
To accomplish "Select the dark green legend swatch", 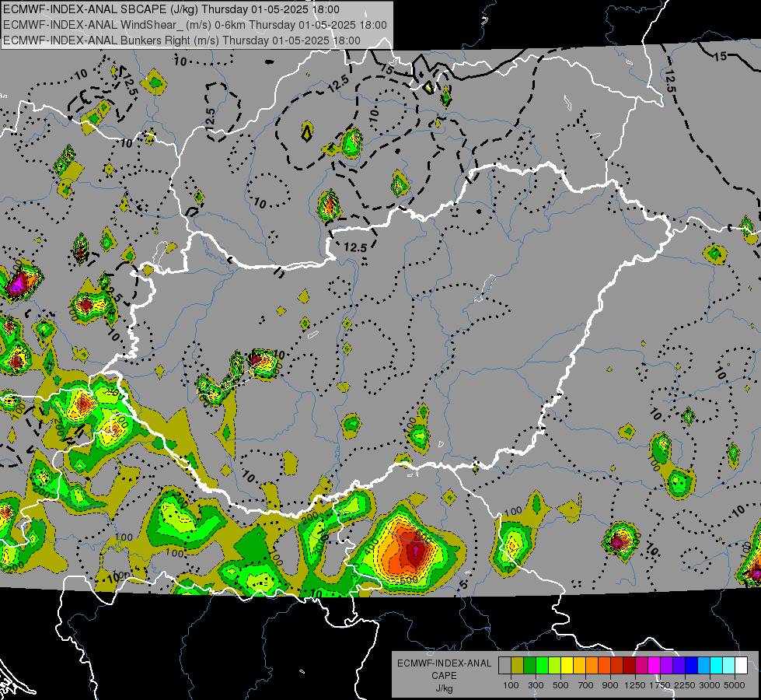I will (x=529, y=665).
